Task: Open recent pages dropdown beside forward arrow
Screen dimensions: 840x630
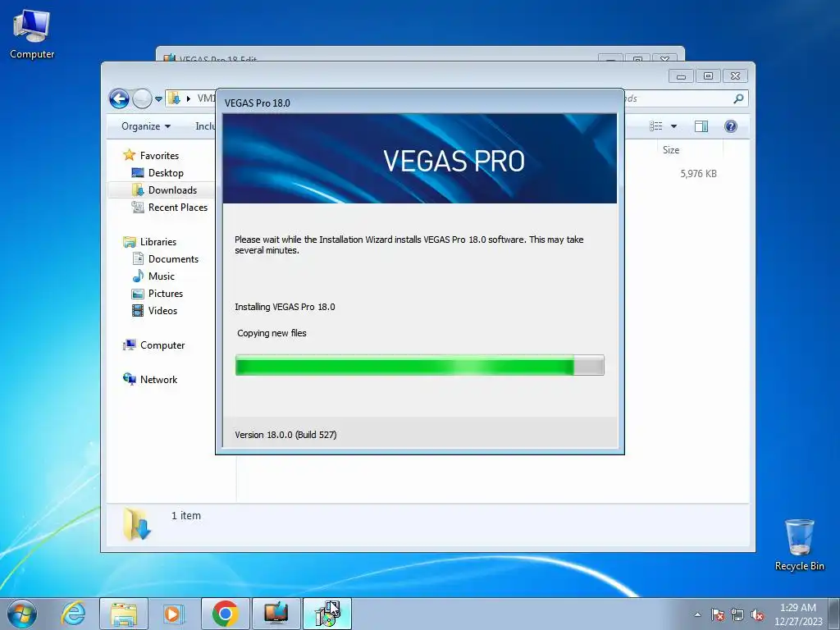Action: pyautogui.click(x=158, y=98)
